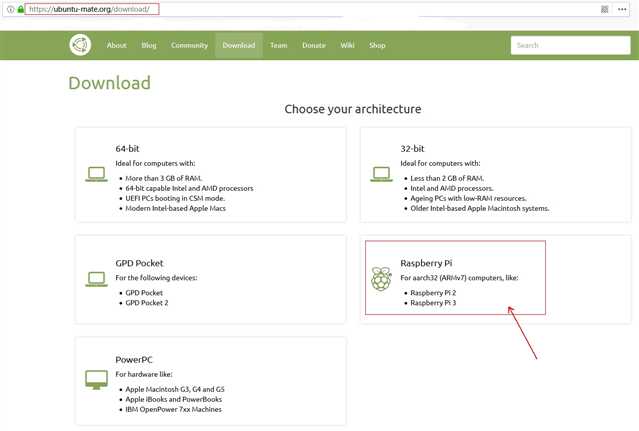The height and width of the screenshot is (431, 639).
Task: Click 'Apple Macintosh G3, G4 and G5'
Action: pos(175,389)
